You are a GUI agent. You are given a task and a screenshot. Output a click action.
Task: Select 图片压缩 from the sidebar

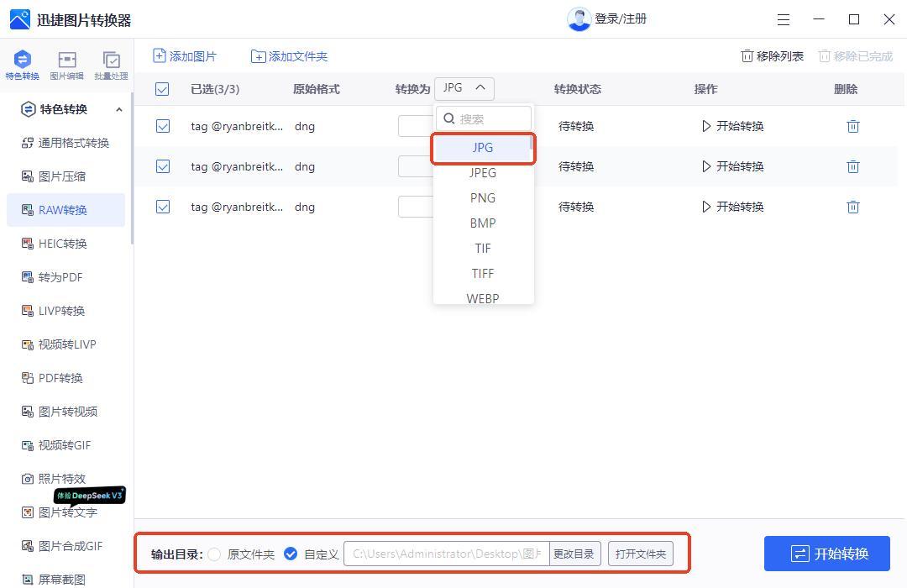pyautogui.click(x=62, y=176)
